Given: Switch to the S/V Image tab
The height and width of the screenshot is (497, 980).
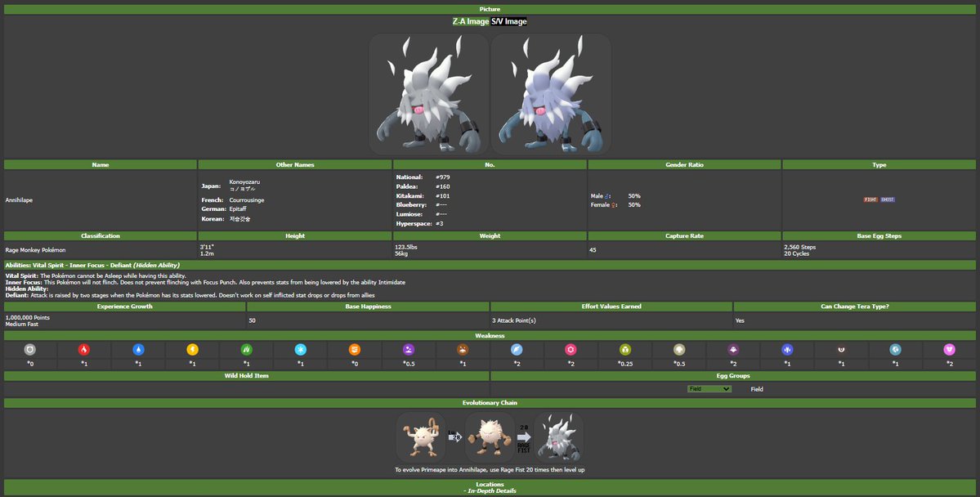Looking at the screenshot, I should [x=508, y=21].
